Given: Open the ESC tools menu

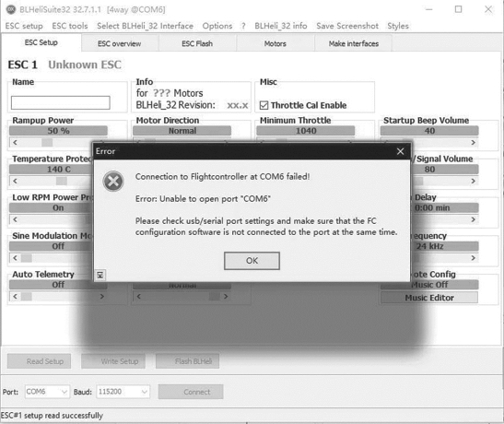Looking at the screenshot, I should 70,26.
